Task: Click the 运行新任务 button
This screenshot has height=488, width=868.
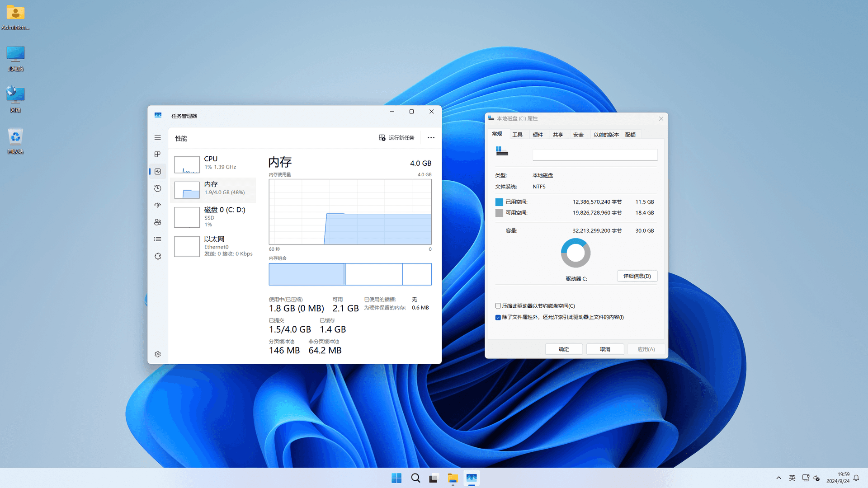Action: 396,138
